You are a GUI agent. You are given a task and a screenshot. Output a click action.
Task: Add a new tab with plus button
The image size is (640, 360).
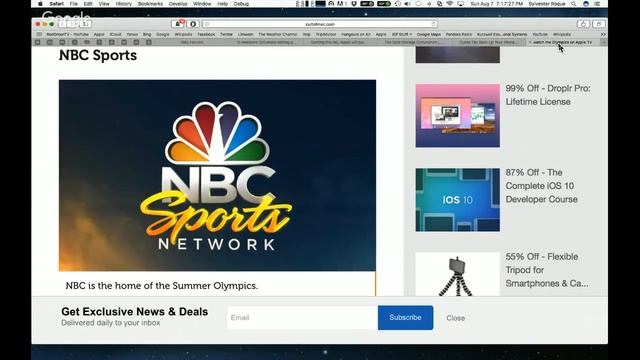pos(604,42)
